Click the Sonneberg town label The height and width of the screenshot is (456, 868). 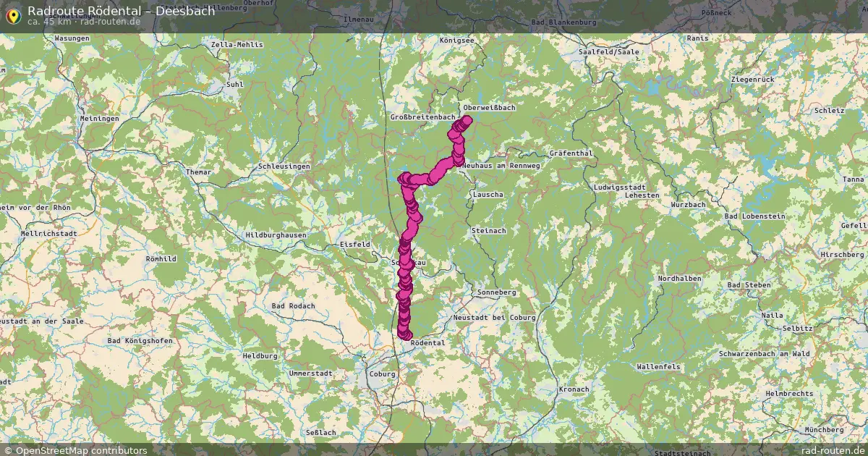[496, 292]
